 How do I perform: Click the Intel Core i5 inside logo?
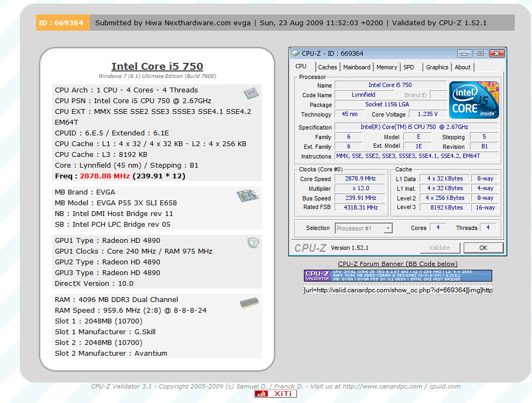[x=474, y=99]
